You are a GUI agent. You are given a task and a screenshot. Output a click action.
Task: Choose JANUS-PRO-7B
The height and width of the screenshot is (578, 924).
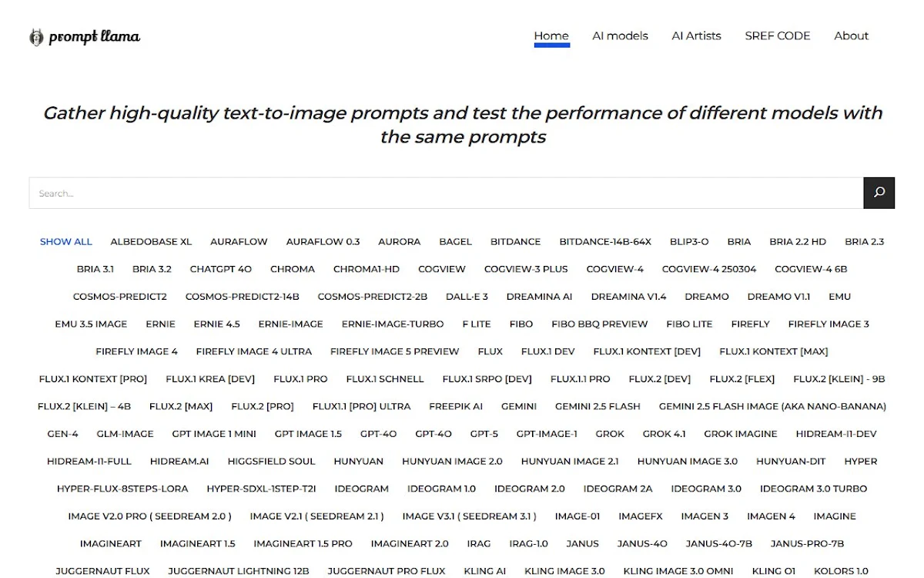point(808,543)
